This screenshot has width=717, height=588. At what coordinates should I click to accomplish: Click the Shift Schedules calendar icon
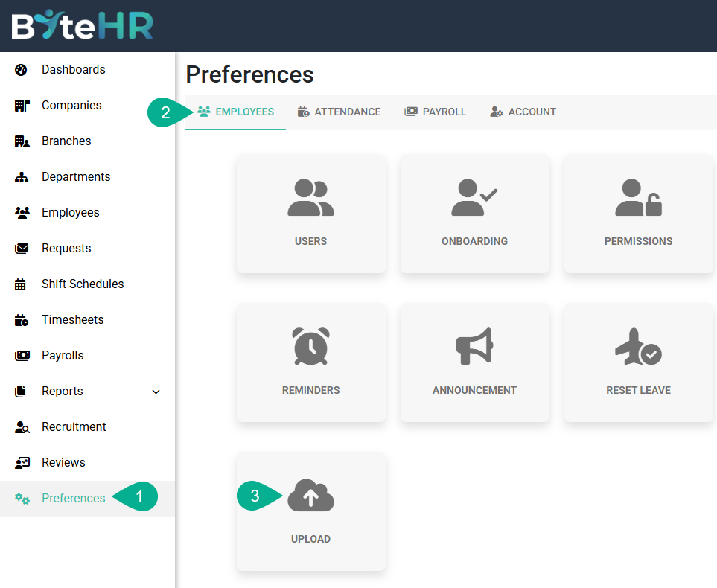tap(20, 284)
